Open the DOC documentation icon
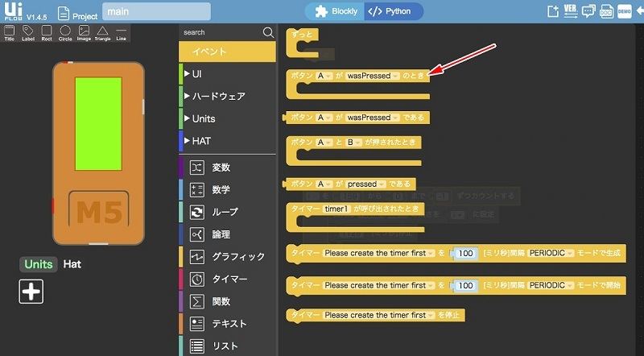The image size is (644, 356). pos(606,11)
